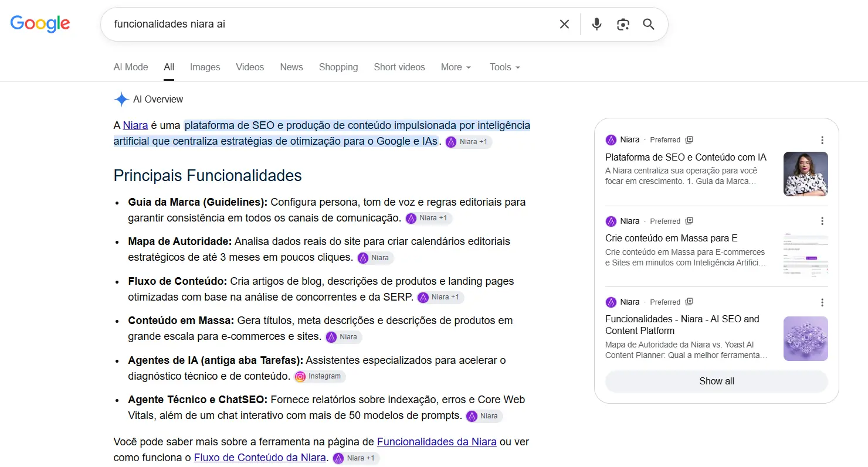
Task: Click Preferred source icon on Crie conteúdo card
Action: tap(690, 221)
